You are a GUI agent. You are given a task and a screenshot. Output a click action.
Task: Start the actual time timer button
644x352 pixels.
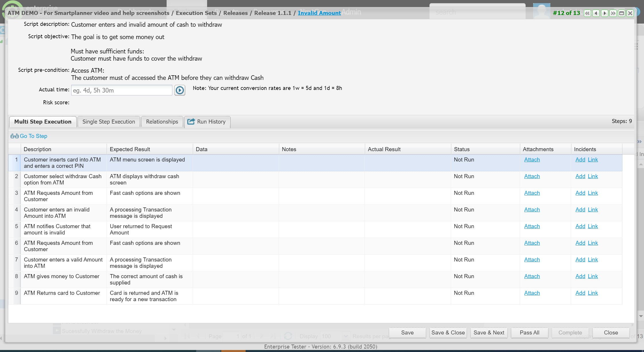(x=180, y=90)
